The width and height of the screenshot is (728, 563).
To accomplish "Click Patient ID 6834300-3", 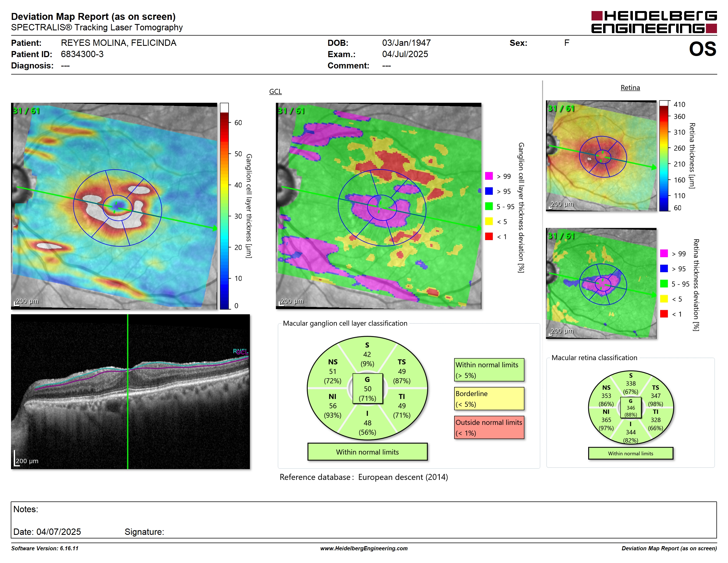I will pos(82,54).
